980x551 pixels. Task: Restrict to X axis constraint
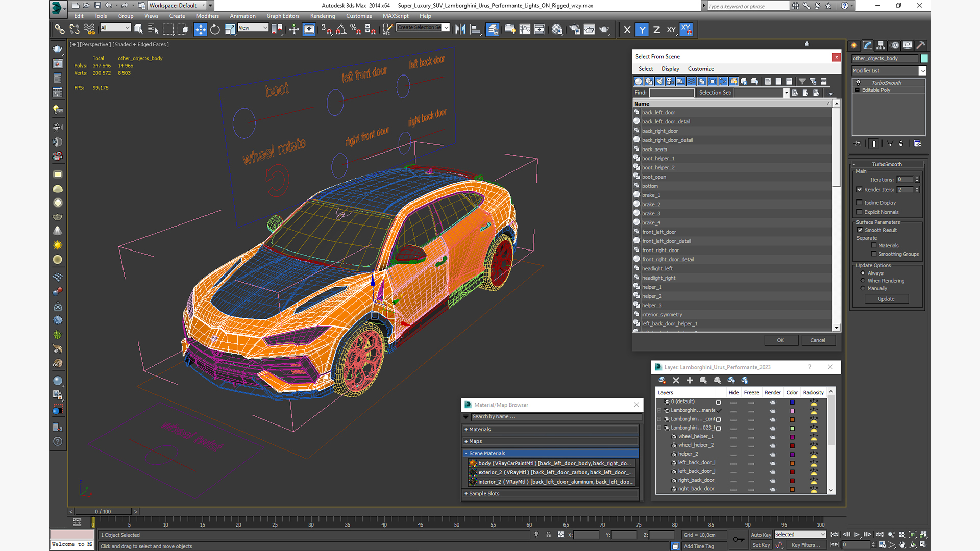[627, 30]
